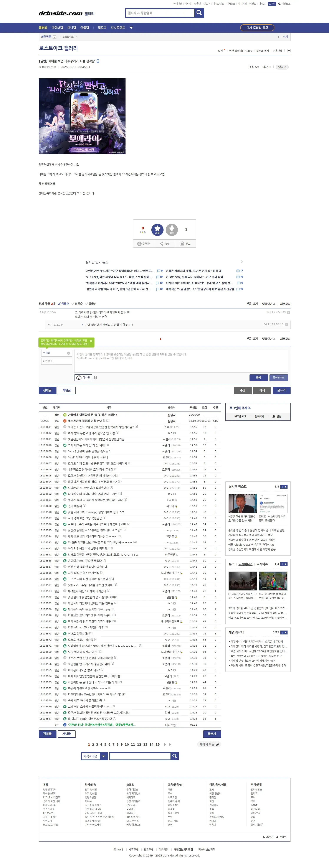This screenshot has height=868, width=329.
Task: Click the 실시간 인기 뉴스 arrow
Action: [242, 262]
